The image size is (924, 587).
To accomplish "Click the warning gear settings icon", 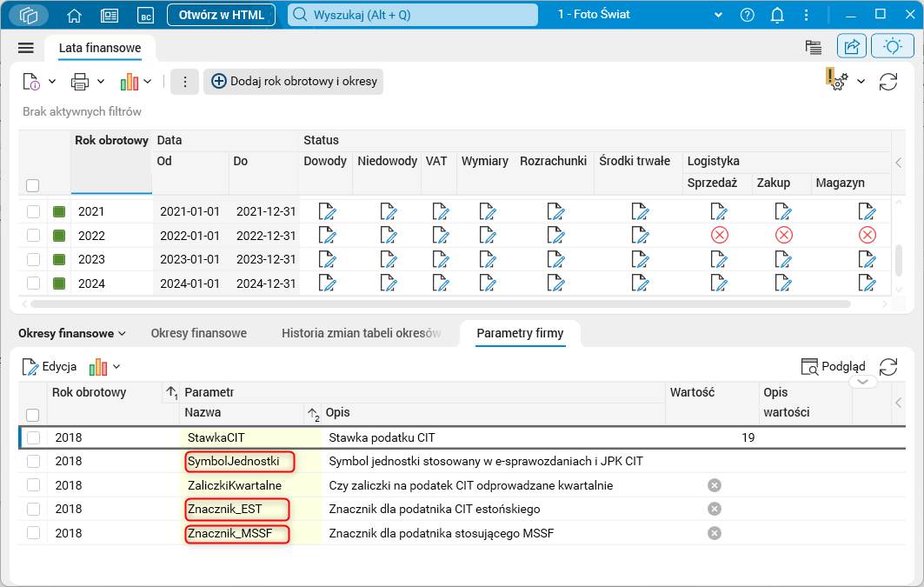I will tap(836, 79).
